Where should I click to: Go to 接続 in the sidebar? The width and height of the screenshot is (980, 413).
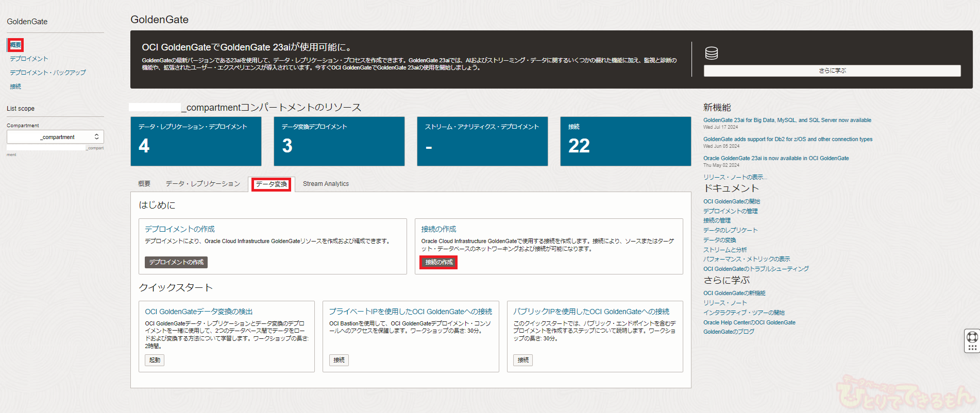[15, 87]
